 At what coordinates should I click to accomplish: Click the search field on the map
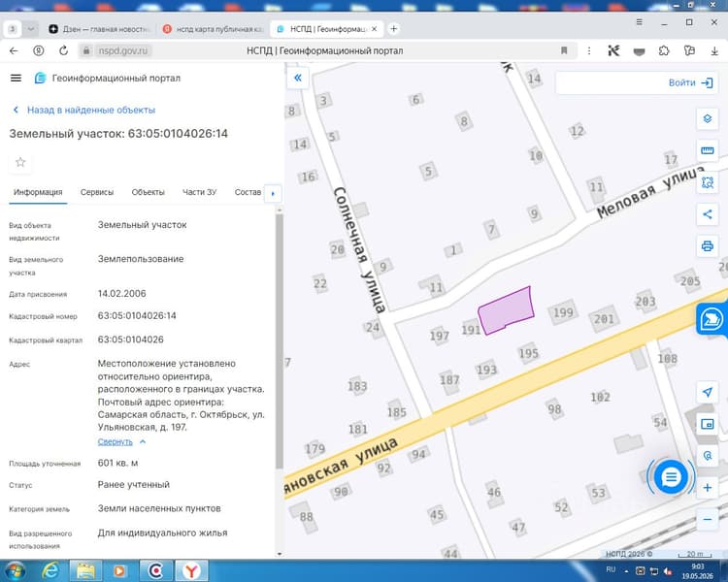coord(611,82)
